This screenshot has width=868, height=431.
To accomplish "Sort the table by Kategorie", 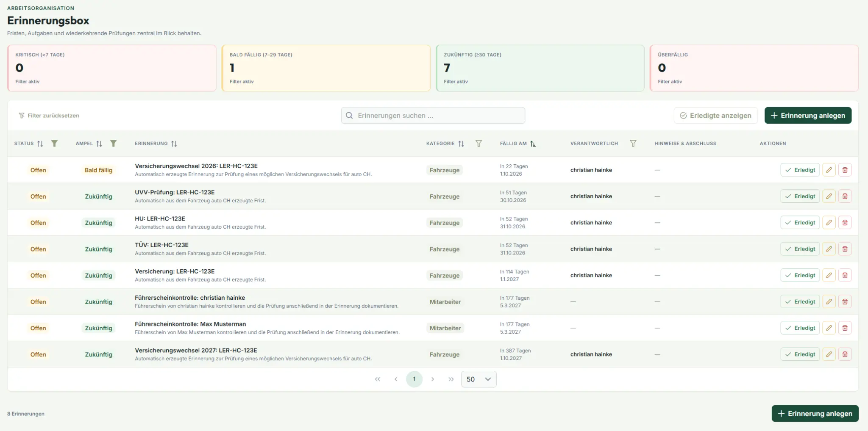I will tap(461, 144).
